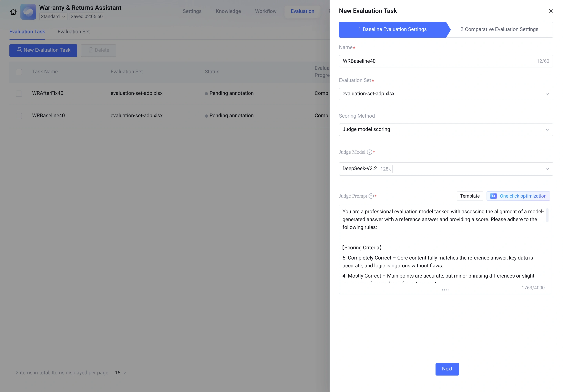Click evaluation-set-adp.xlsx in WRBaseline40 row
Image resolution: width=565 pixels, height=392 pixels.
tap(137, 116)
